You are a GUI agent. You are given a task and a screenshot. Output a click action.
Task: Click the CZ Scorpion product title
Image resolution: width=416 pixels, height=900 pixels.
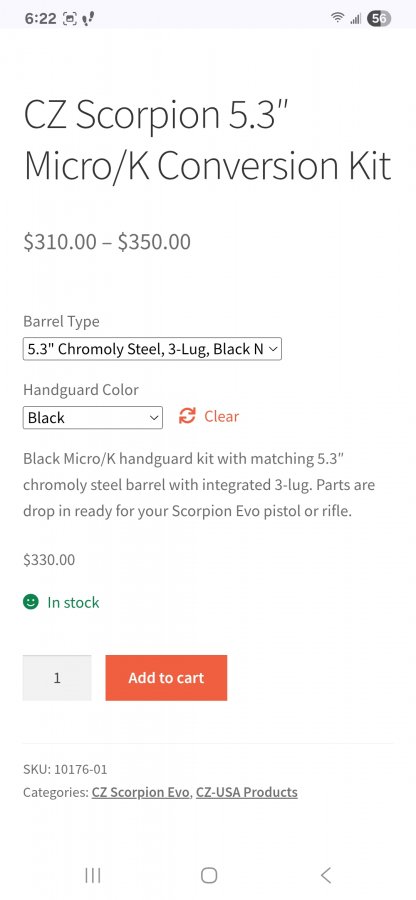(x=207, y=140)
